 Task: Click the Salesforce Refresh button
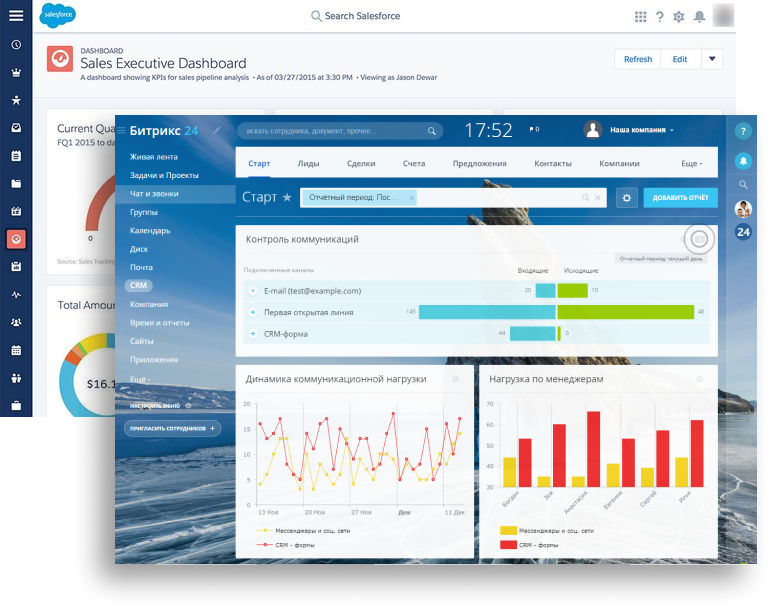click(638, 59)
